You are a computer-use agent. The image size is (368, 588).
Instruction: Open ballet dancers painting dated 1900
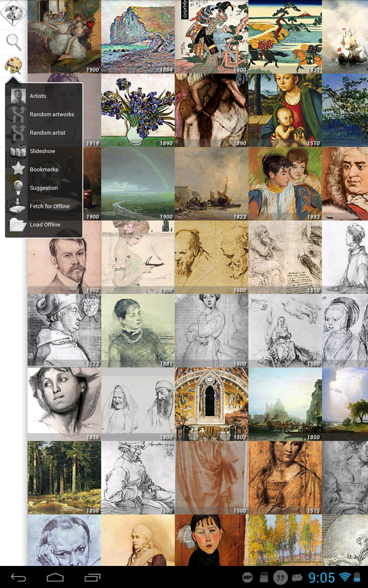[x=64, y=37]
